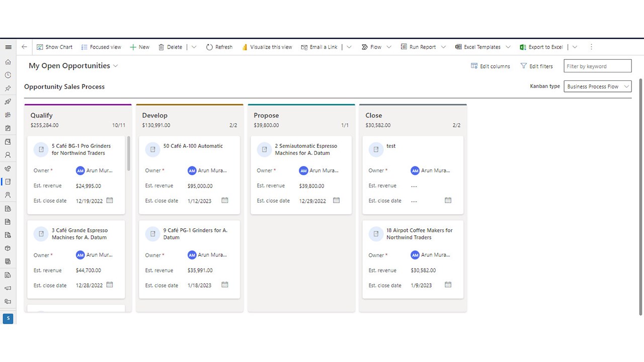Click the New record button
This screenshot has height=362, width=644.
(139, 47)
